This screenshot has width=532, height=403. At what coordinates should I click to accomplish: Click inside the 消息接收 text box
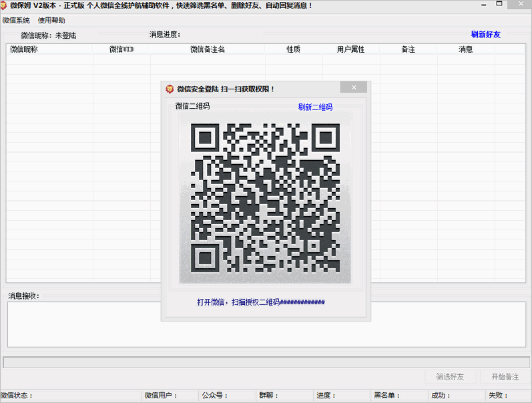[x=267, y=324]
